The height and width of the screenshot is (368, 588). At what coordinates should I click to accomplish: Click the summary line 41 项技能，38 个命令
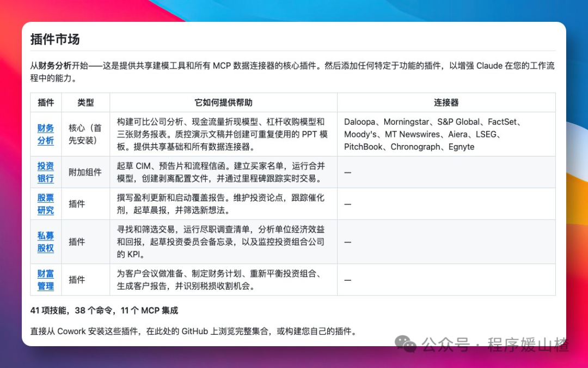point(104,311)
